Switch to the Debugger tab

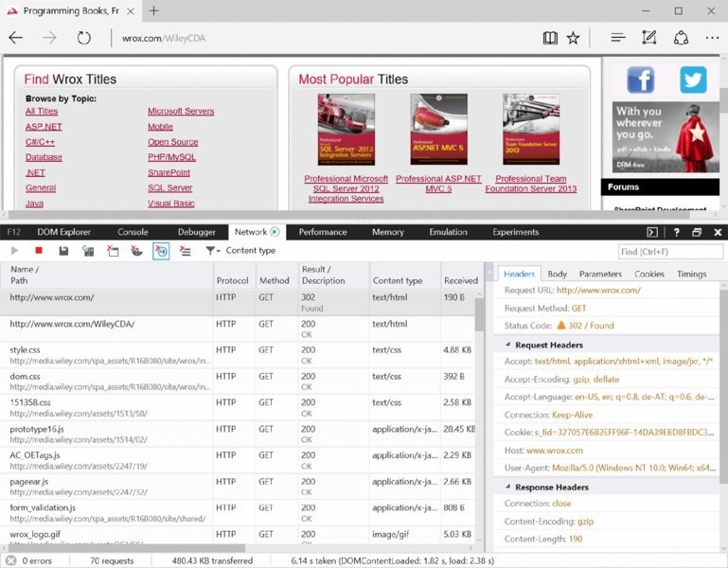(x=196, y=232)
